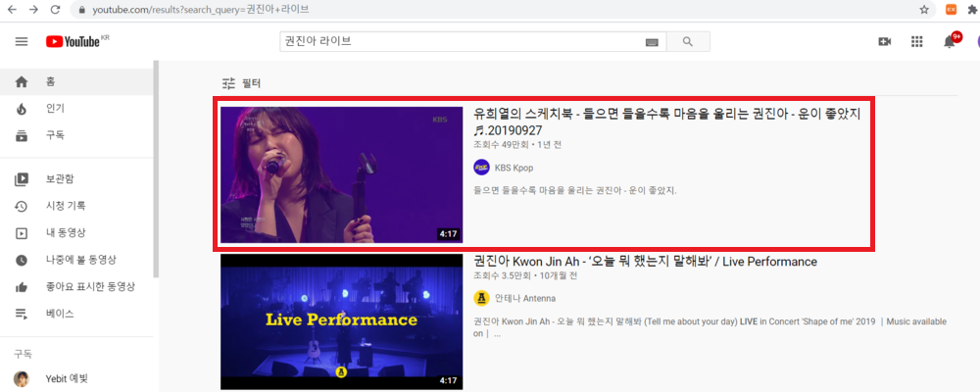980x392 pixels.
Task: Play the 유희열의 스케치북 video thumbnail
Action: pyautogui.click(x=341, y=174)
